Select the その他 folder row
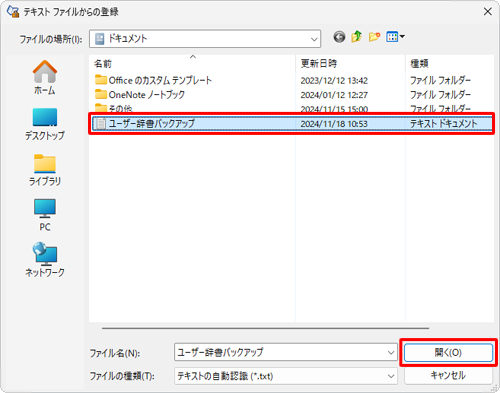This screenshot has width=500, height=393. tap(291, 109)
